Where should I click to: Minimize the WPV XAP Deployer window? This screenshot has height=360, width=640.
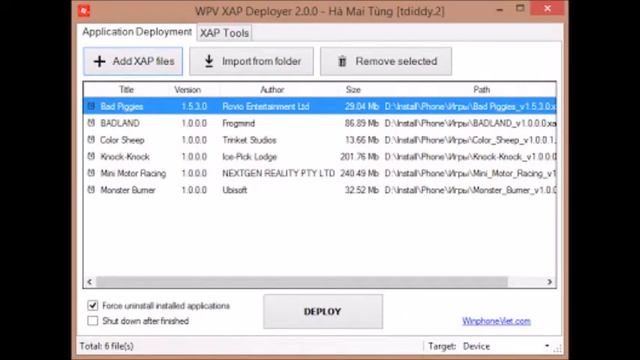coord(500,9)
